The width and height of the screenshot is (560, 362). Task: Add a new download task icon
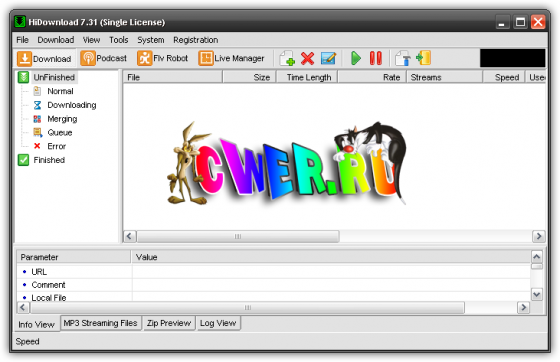tap(287, 58)
